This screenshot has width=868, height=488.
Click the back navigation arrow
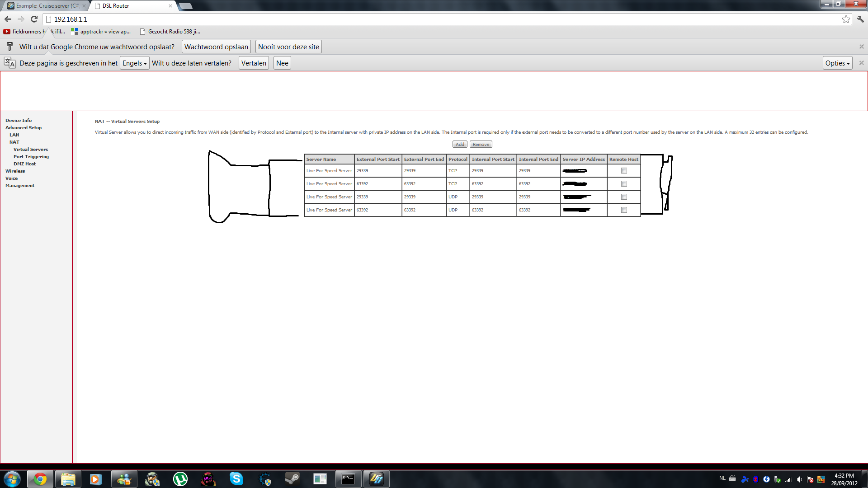click(8, 19)
